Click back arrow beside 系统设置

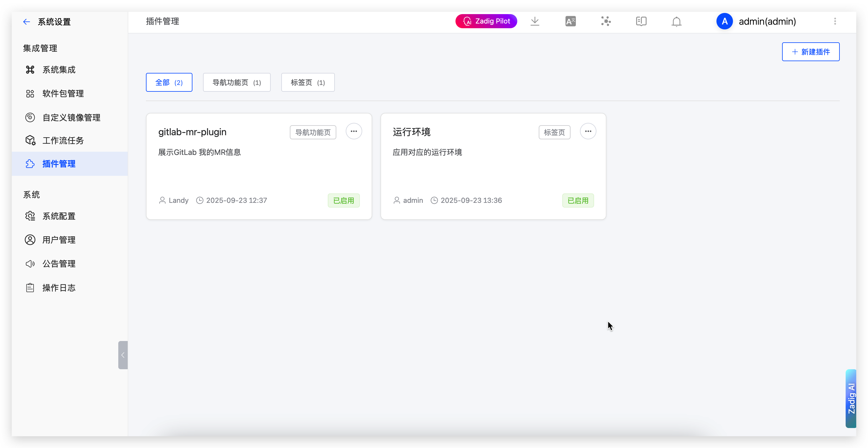pos(26,21)
